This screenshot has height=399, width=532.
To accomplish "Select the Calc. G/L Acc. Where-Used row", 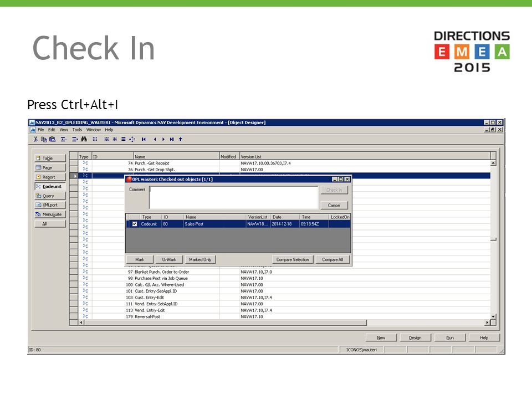I will [x=284, y=285].
